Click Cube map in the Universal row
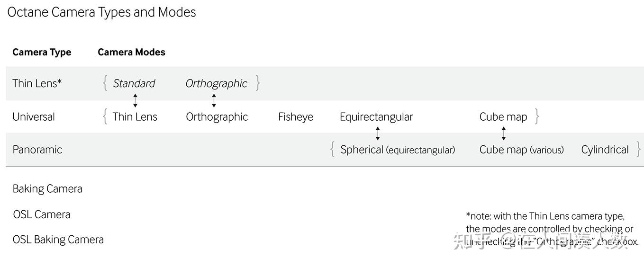 (503, 116)
